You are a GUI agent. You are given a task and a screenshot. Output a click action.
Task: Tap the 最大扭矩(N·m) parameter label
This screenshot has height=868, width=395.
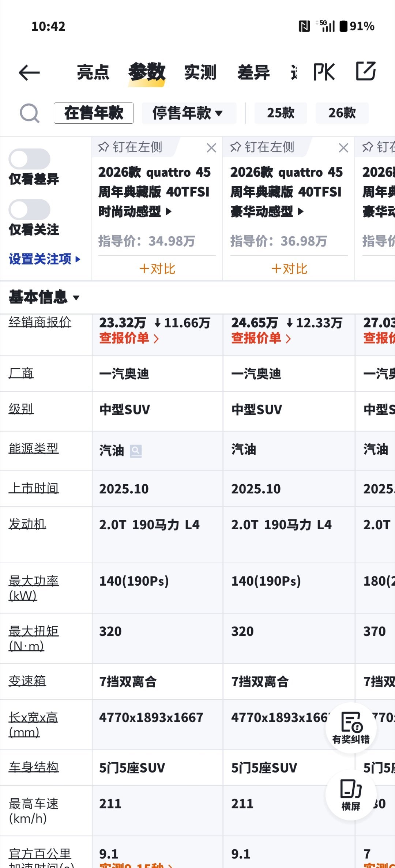tap(34, 638)
